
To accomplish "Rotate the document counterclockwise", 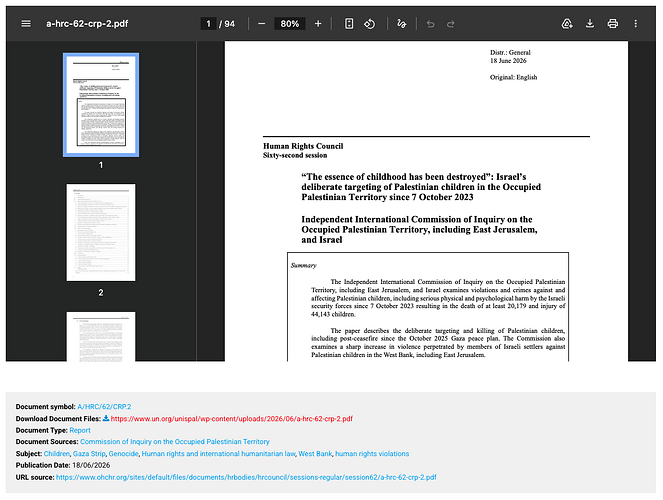I will tap(370, 24).
